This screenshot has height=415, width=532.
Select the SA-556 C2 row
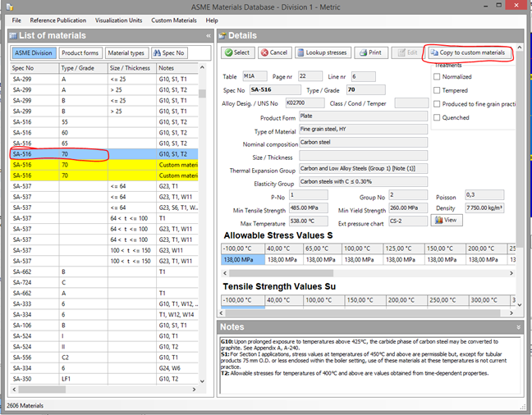tap(104, 358)
